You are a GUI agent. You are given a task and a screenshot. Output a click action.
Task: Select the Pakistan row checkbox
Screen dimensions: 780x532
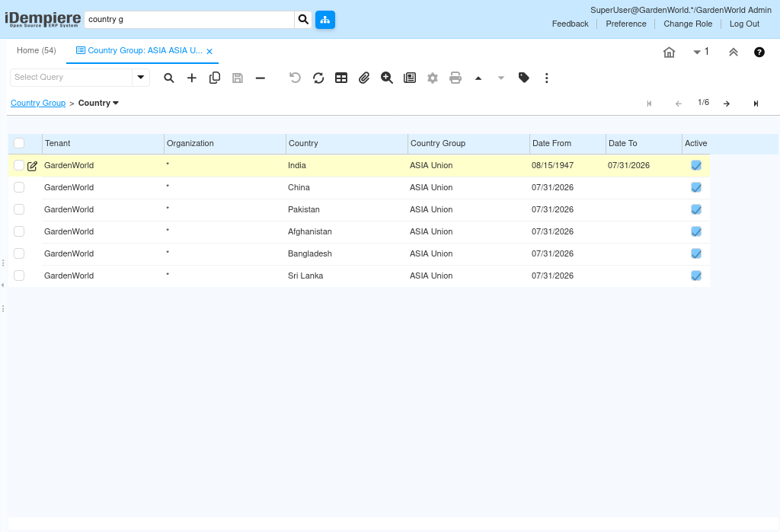19,209
